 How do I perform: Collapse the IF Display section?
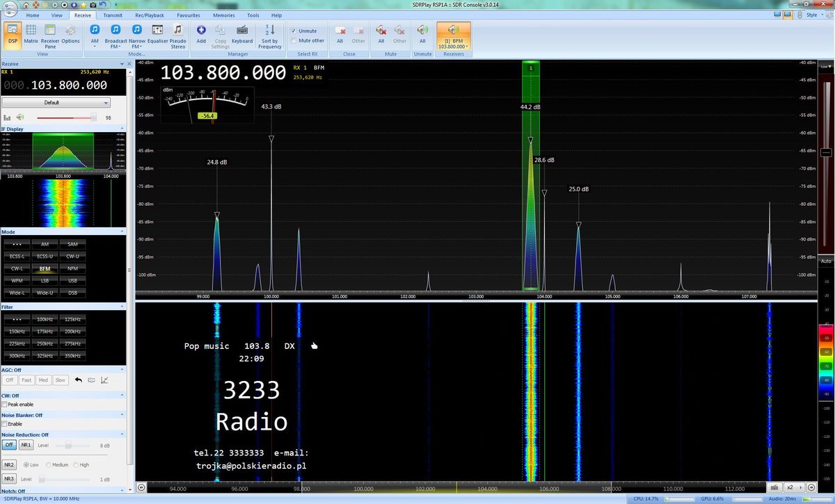[x=122, y=129]
